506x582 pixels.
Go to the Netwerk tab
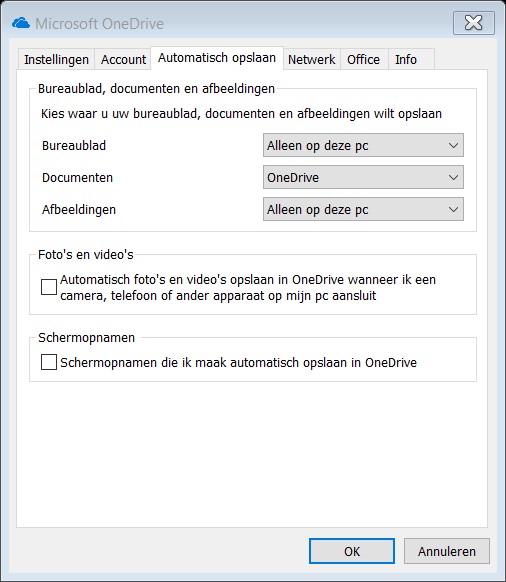[x=311, y=59]
